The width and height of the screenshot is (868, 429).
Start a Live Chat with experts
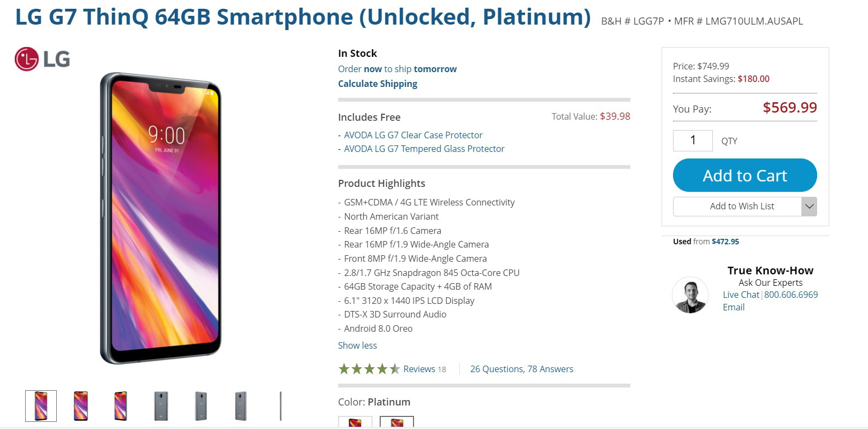click(741, 295)
